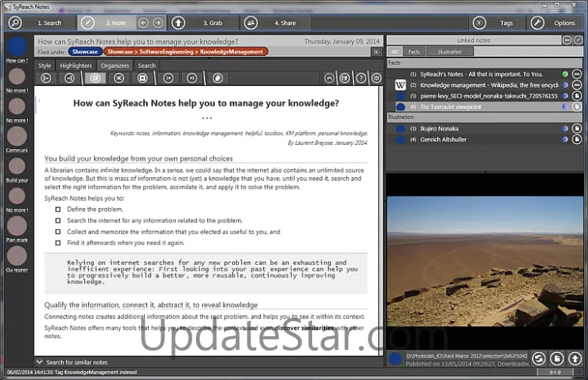The image size is (588, 380).
Task: Click the upload arrow icon beside 3. Grab
Action: 179,23
